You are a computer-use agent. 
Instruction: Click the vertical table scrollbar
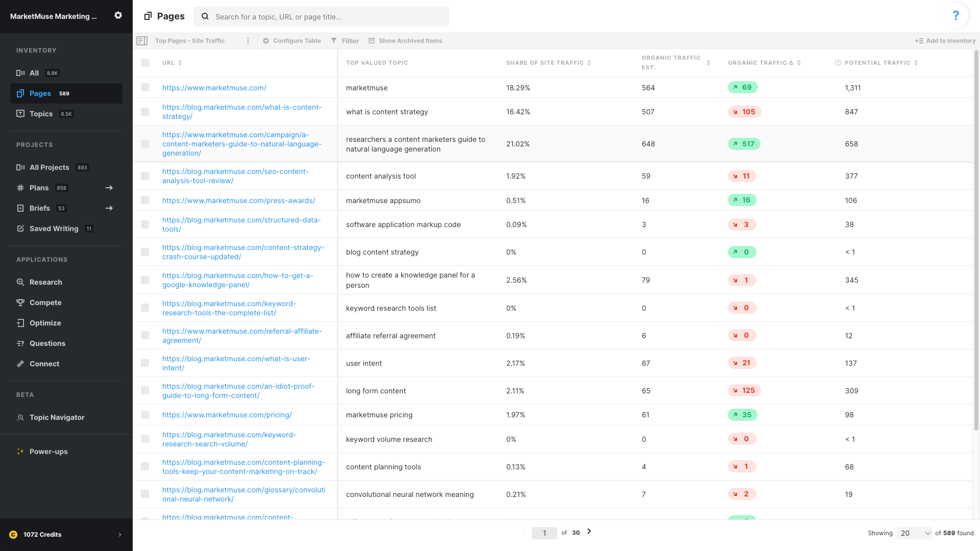976,240
